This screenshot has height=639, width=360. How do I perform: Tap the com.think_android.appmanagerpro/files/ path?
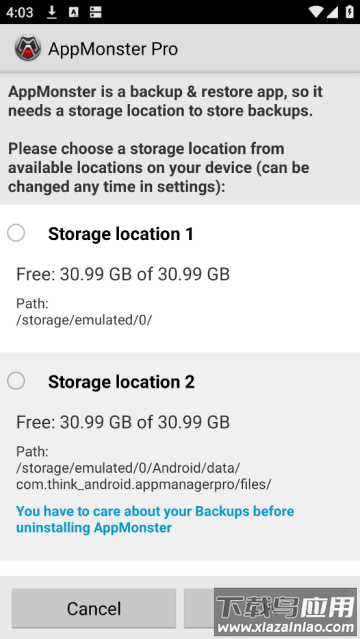point(144,484)
